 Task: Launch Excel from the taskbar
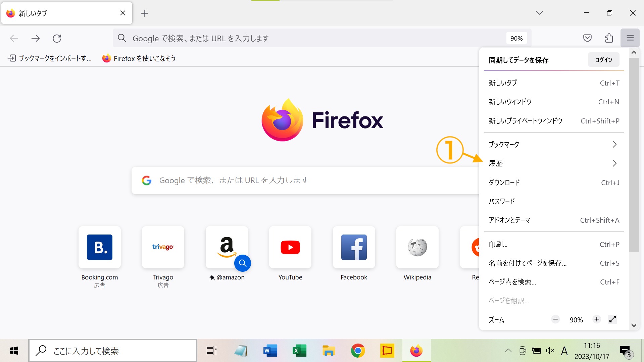(299, 351)
